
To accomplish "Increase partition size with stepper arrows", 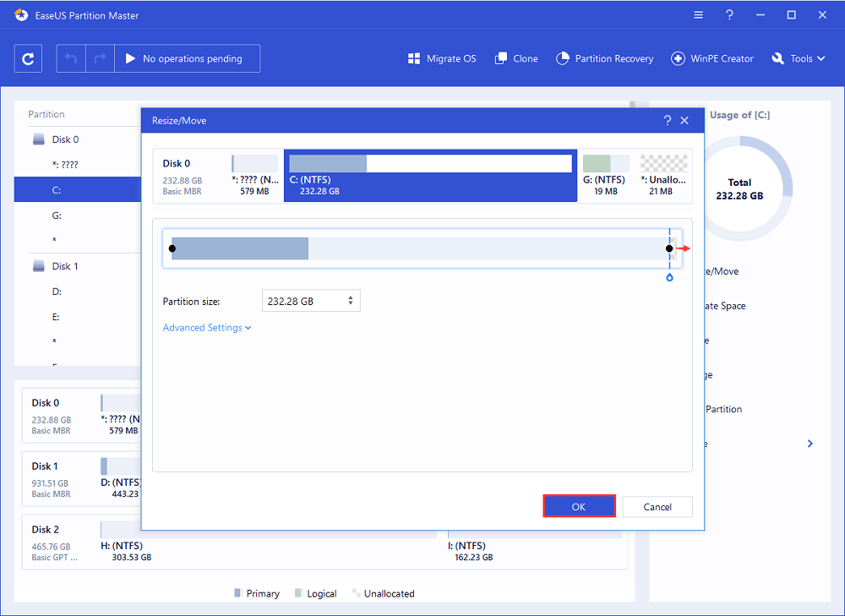I will [x=351, y=297].
